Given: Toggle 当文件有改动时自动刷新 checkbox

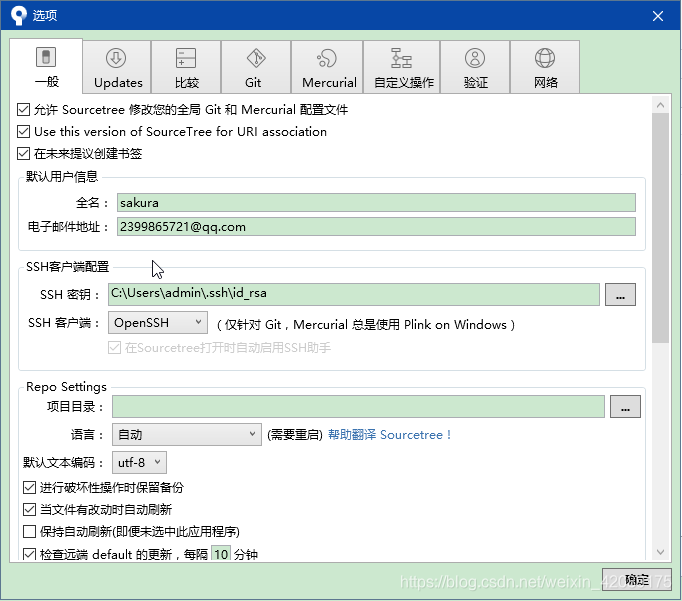Looking at the screenshot, I should (x=30, y=509).
